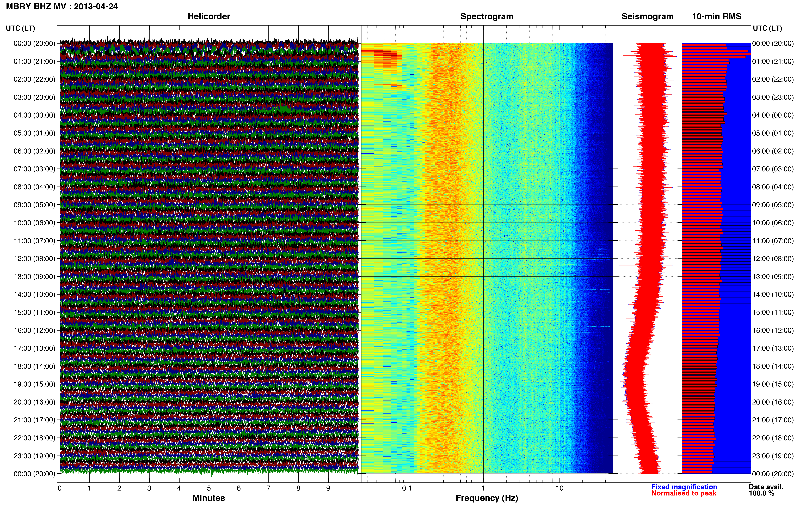Click left time label 16:00 (12:00)
This screenshot has height=508, width=812.
click(34, 330)
